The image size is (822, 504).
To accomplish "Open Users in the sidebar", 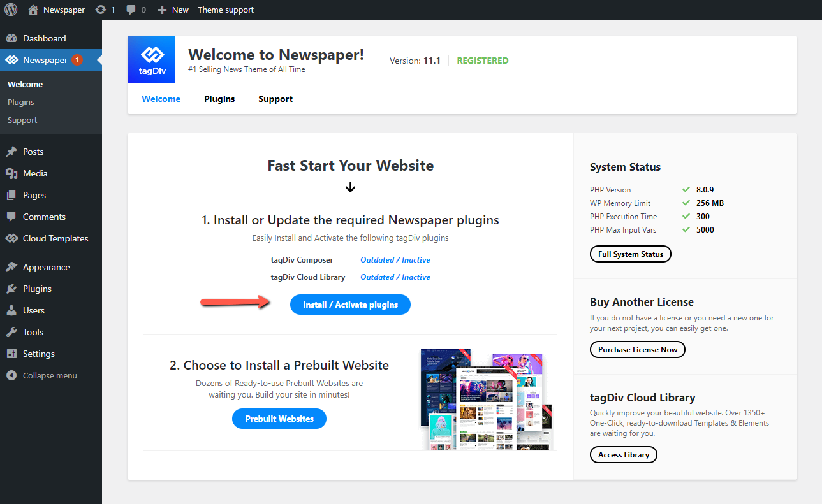I will point(34,310).
